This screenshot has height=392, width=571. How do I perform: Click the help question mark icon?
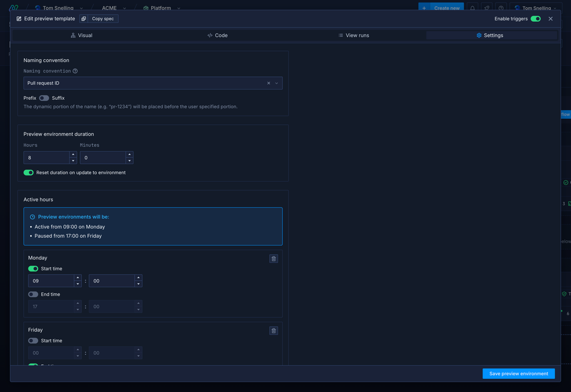501,7
